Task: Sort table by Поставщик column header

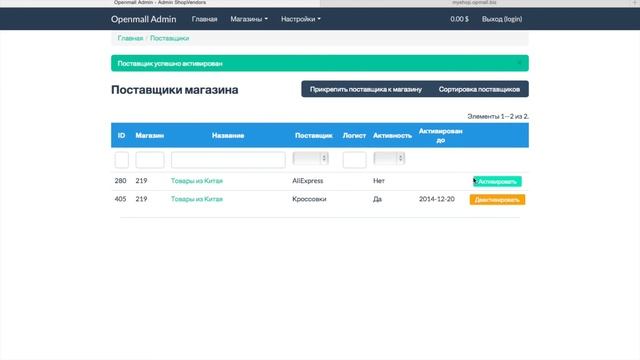Action: (313, 135)
